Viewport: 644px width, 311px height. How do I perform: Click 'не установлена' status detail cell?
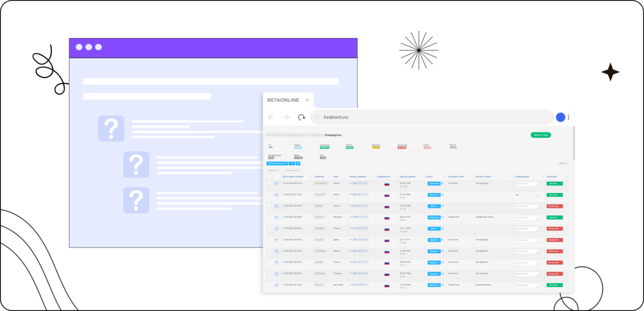[483, 284]
